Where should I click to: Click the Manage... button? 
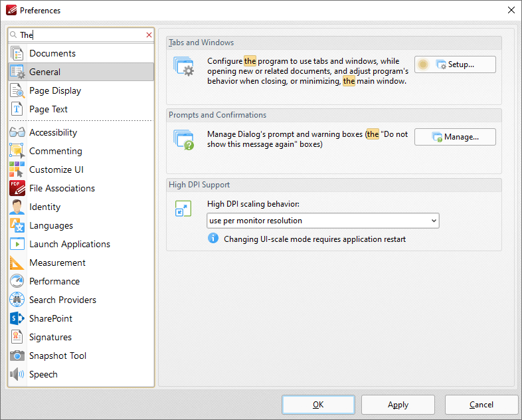point(455,137)
